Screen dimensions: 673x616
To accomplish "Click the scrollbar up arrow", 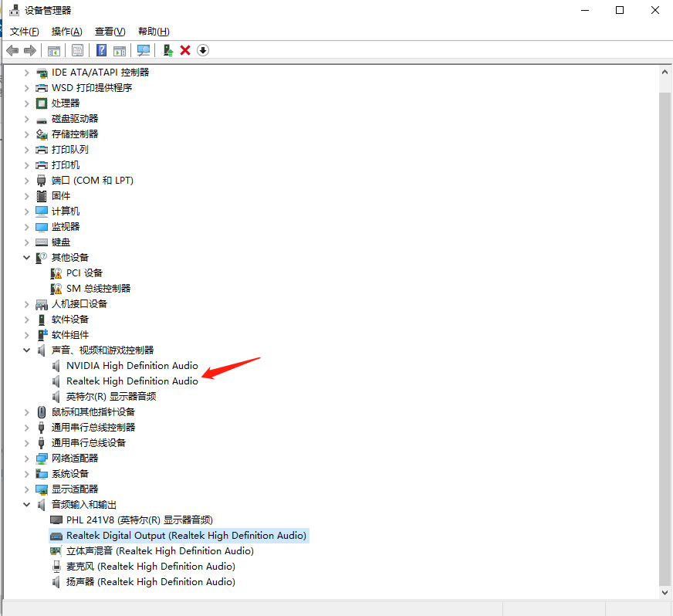I will point(665,72).
